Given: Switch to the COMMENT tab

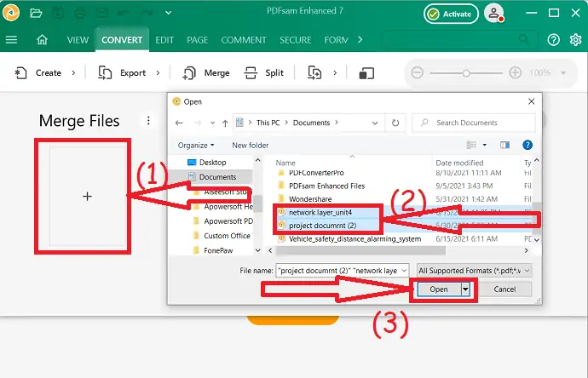Looking at the screenshot, I should 244,40.
